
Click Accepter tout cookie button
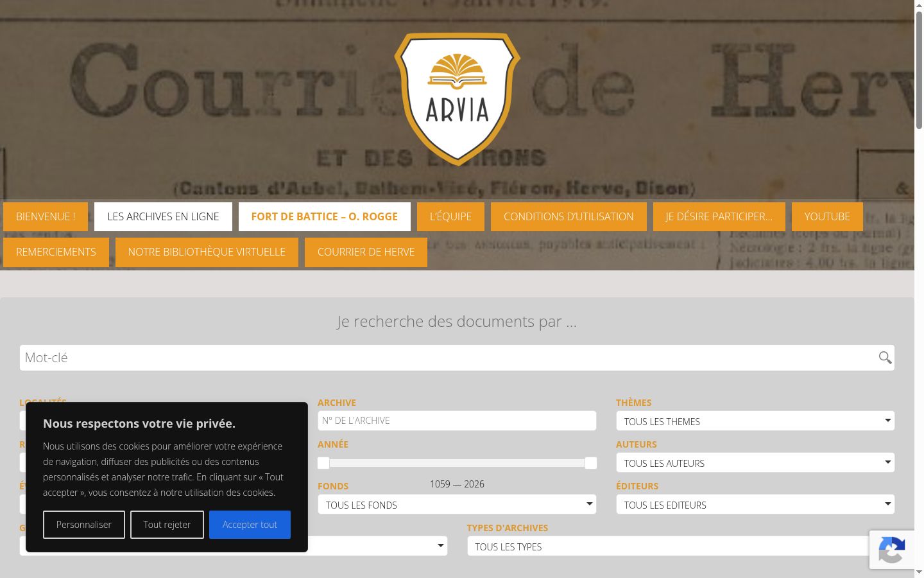250,525
